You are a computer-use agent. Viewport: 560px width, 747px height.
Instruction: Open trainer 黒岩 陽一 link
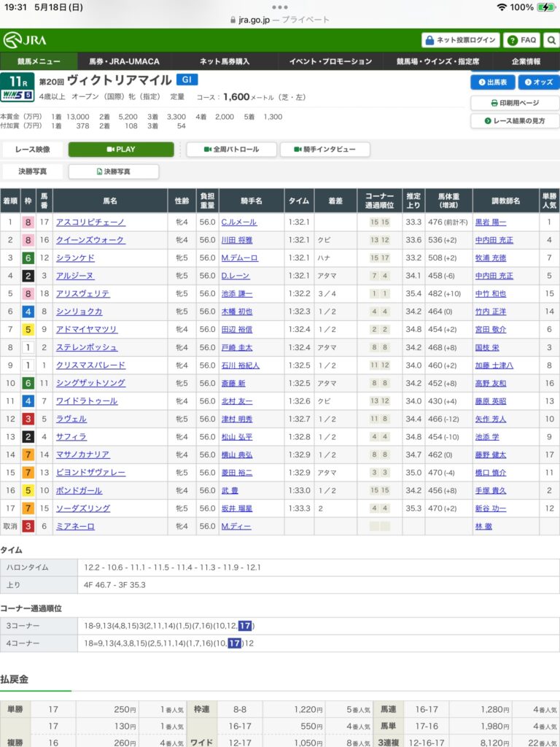(x=491, y=222)
